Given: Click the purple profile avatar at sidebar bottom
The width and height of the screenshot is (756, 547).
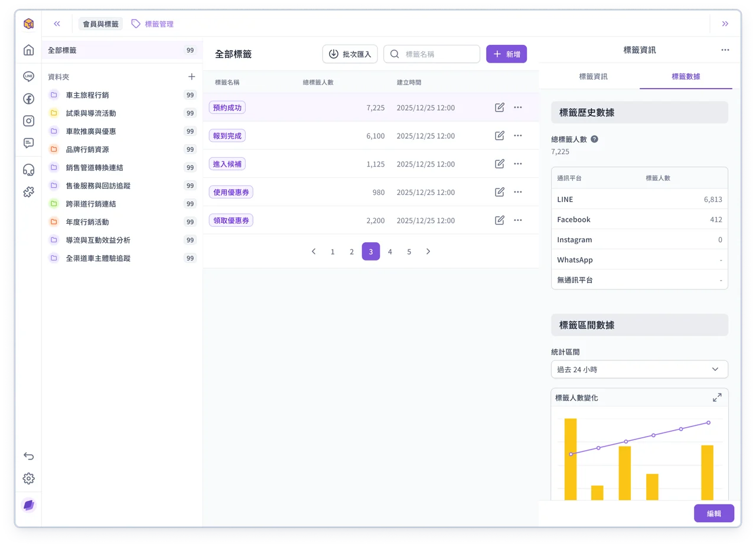Looking at the screenshot, I should pos(28,505).
